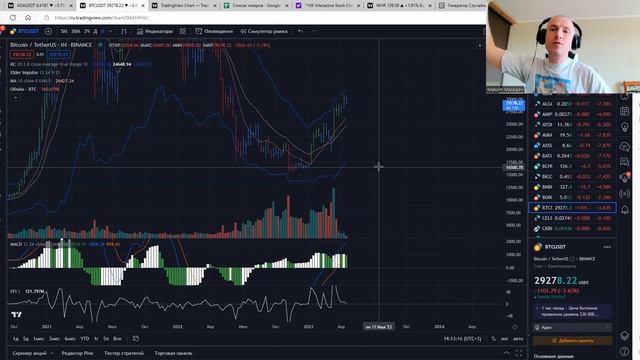Image resolution: width=640 pixels, height=360 pixels.
Task: Select the highlighted BTC watchlist row
Action: (x=572, y=208)
